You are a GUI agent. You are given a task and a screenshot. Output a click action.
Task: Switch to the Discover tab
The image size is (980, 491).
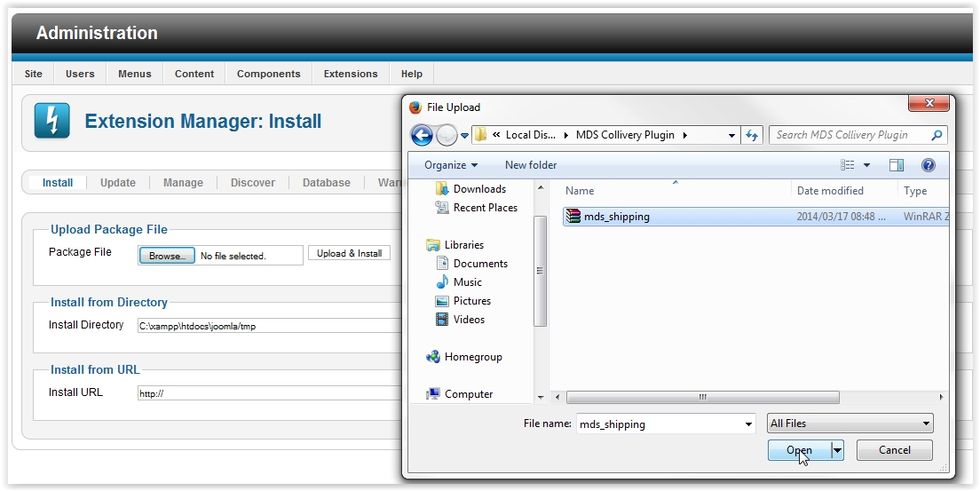pos(253,183)
